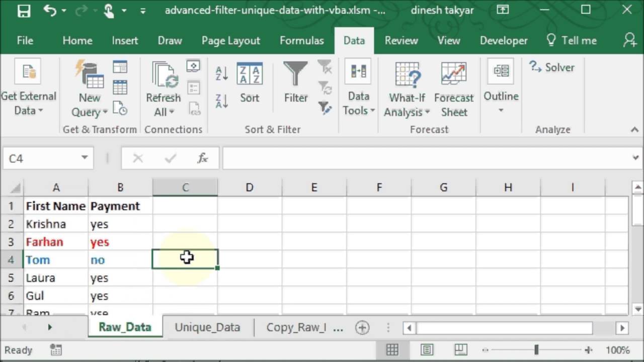Click Sort Z to A icon
The width and height of the screenshot is (644, 362).
(222, 100)
